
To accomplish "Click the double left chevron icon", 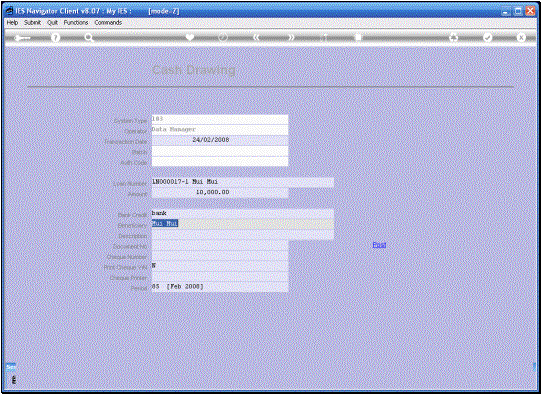I will click(x=256, y=37).
